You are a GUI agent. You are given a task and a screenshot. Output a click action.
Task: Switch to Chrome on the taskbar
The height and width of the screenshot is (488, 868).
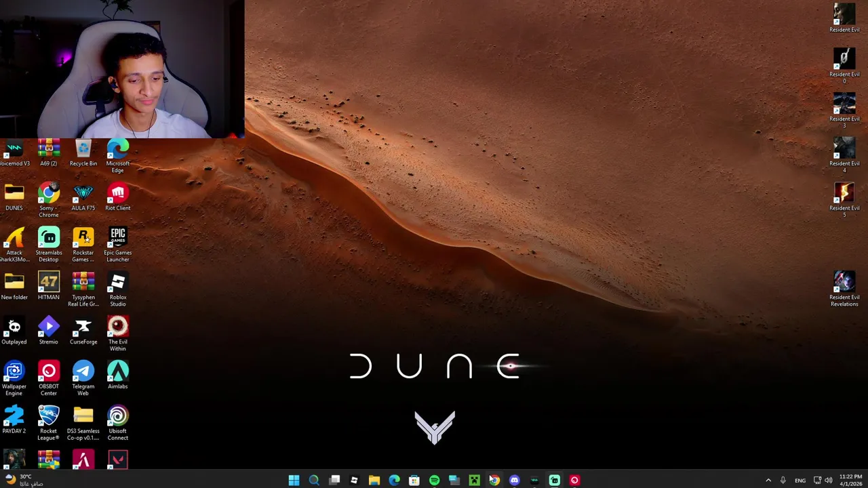coord(494,481)
